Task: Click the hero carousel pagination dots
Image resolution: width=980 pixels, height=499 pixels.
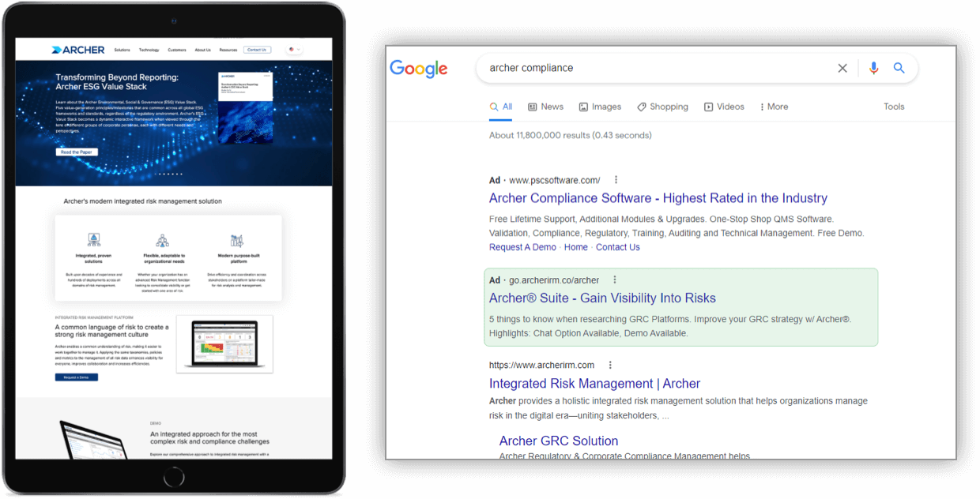Action: pyautogui.click(x=169, y=174)
